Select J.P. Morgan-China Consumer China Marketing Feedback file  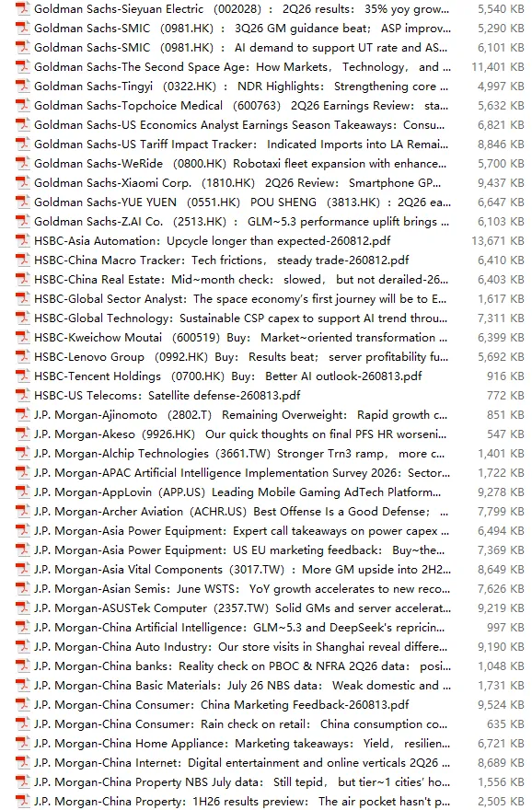[222, 705]
